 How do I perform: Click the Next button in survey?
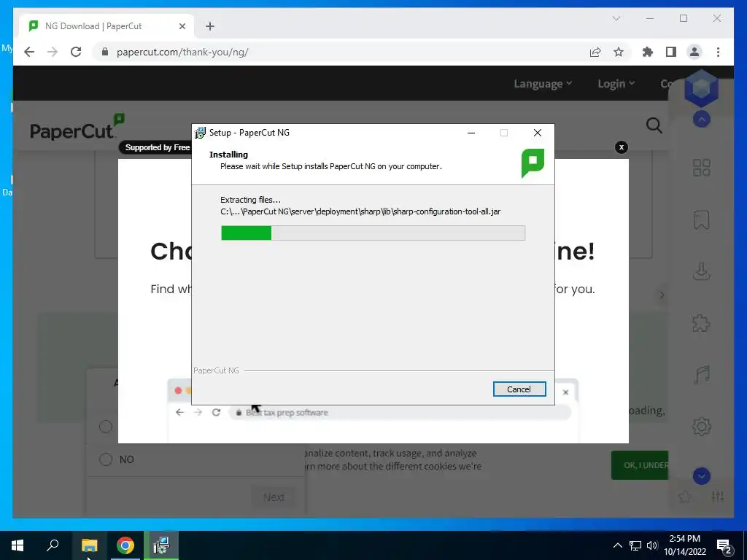point(274,497)
